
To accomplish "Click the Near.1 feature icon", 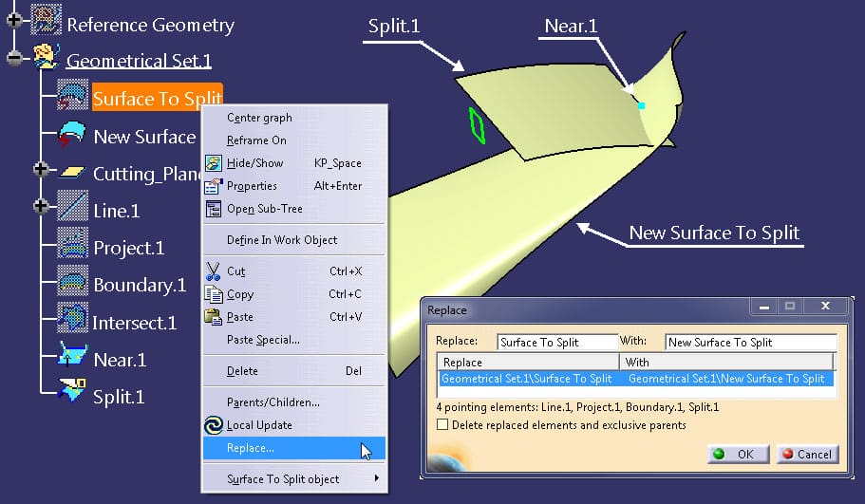I will 72,355.
